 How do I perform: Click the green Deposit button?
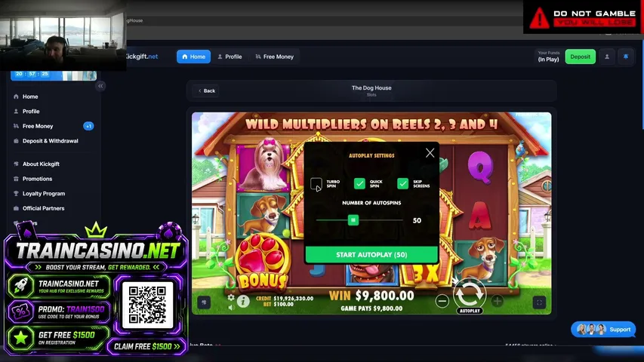(x=580, y=57)
